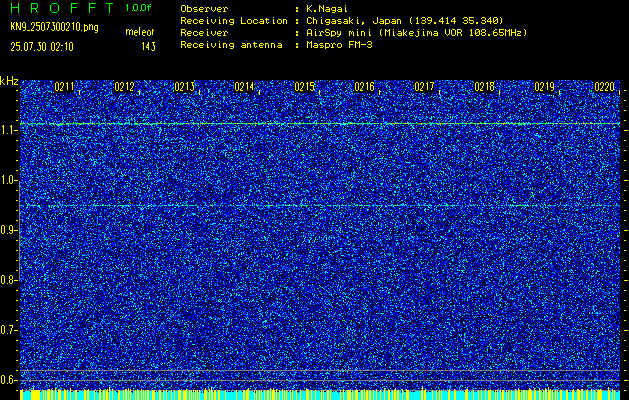Click the date stamp 25.07.30 02:10
Screen dimensions: 629x400
click(42, 47)
